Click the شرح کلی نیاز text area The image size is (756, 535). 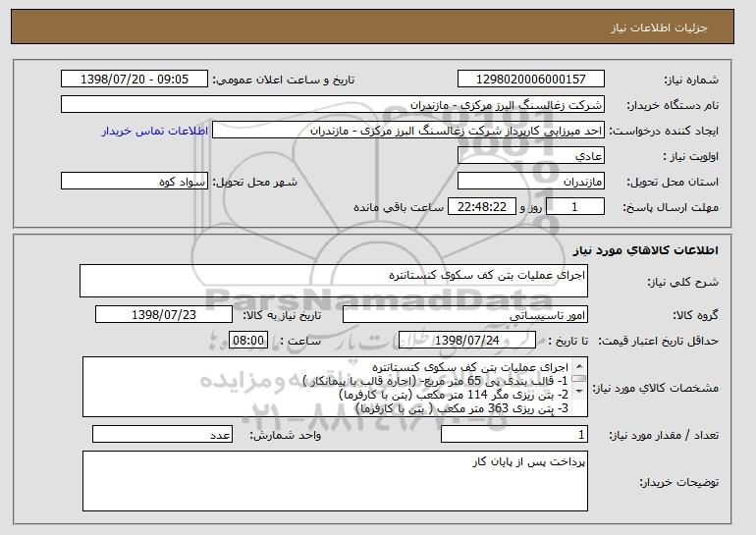pyautogui.click(x=334, y=281)
